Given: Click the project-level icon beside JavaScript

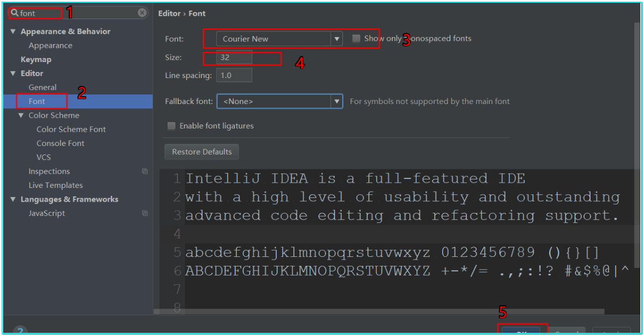Looking at the screenshot, I should pos(145,213).
